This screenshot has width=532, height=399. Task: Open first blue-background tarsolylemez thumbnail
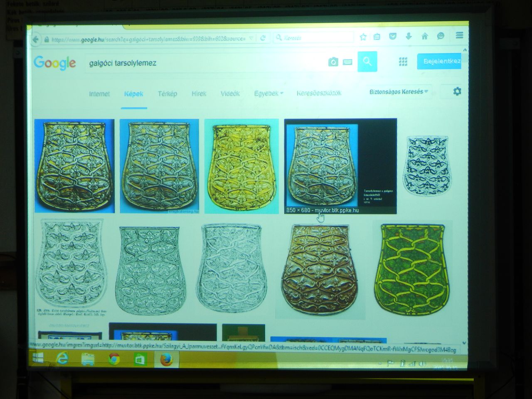pyautogui.click(x=74, y=166)
